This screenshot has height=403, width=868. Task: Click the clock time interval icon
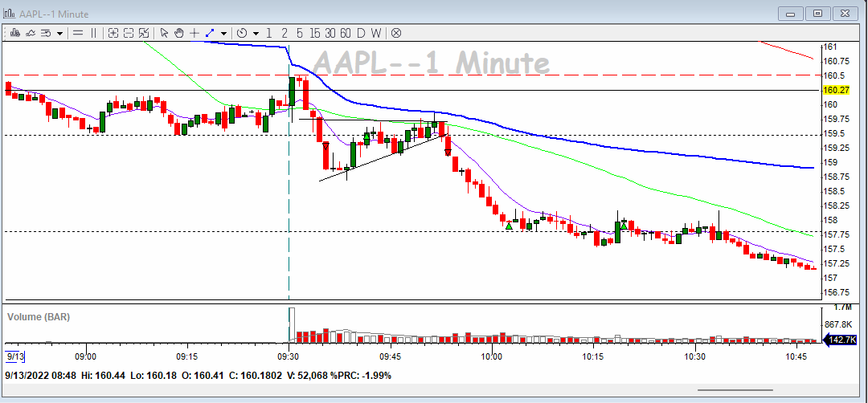tap(242, 33)
